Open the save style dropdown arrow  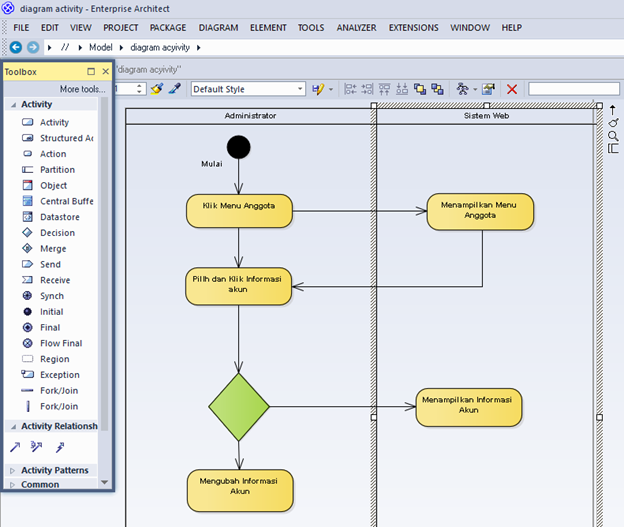[331, 89]
